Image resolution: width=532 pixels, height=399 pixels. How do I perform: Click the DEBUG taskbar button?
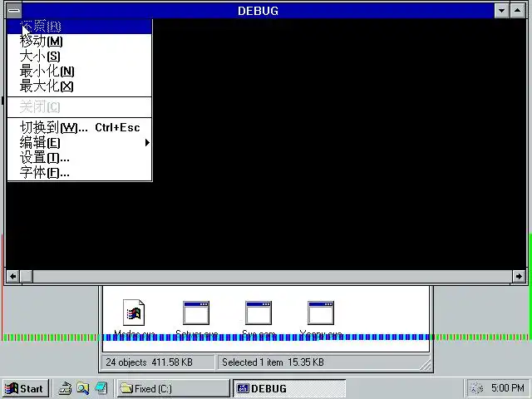[x=289, y=388]
